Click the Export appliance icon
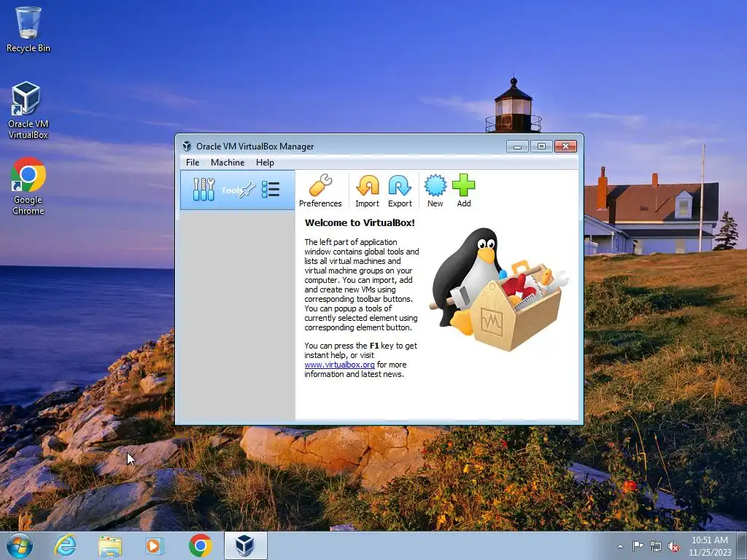The width and height of the screenshot is (747, 560). point(400,190)
